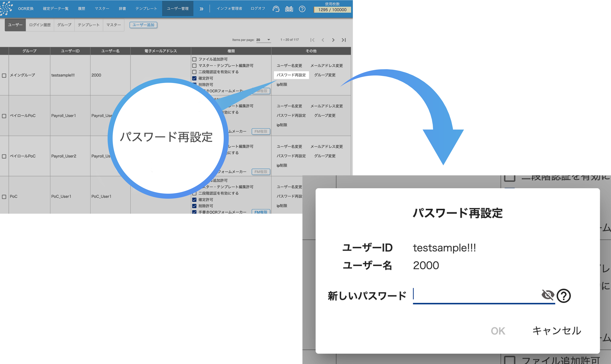Image resolution: width=611 pixels, height=364 pixels.
Task: Select the row checkbox for PoC_User1
Action: coord(4,197)
